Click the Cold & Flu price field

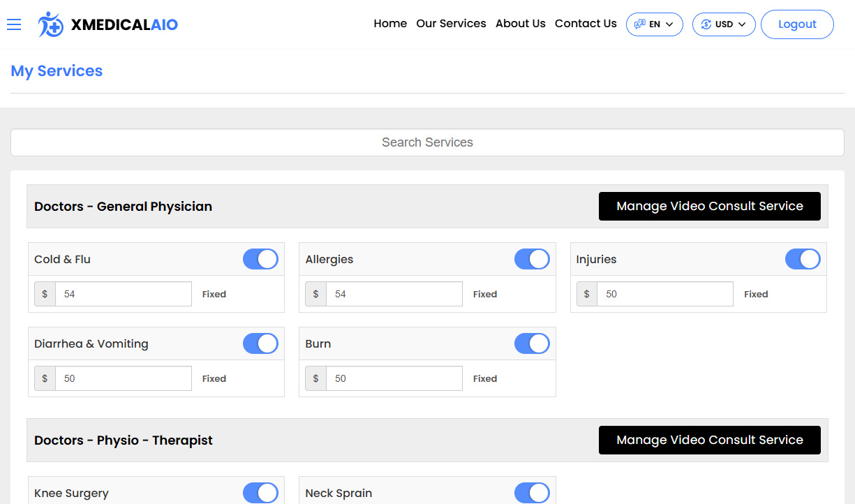tap(123, 294)
